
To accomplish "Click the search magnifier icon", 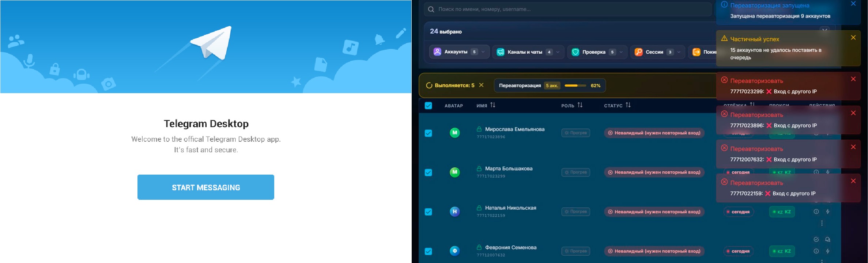I will tap(431, 9).
